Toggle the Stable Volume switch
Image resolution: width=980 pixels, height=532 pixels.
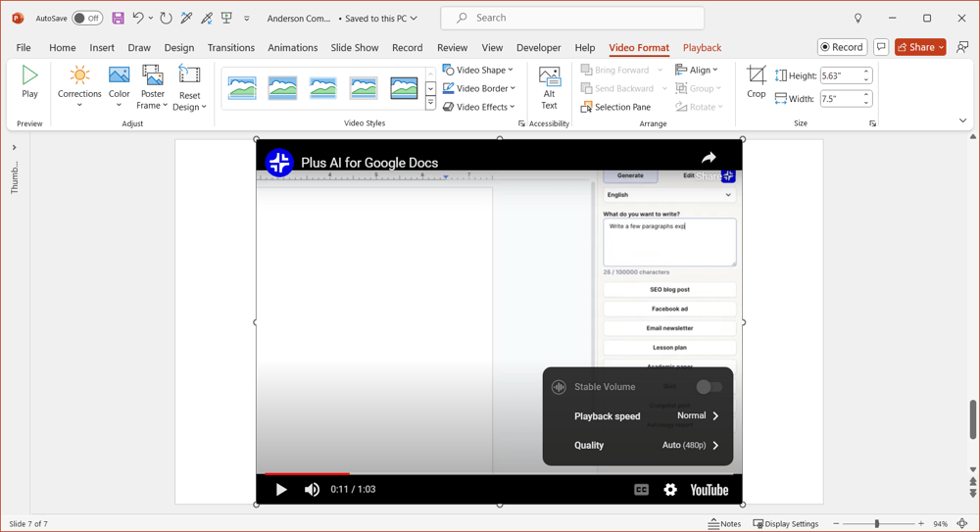click(709, 387)
